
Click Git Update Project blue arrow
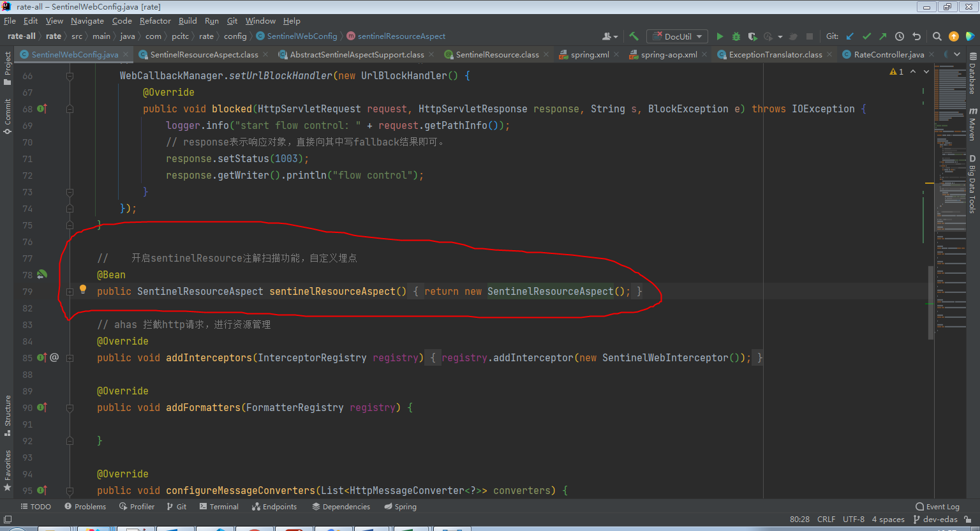coord(850,36)
